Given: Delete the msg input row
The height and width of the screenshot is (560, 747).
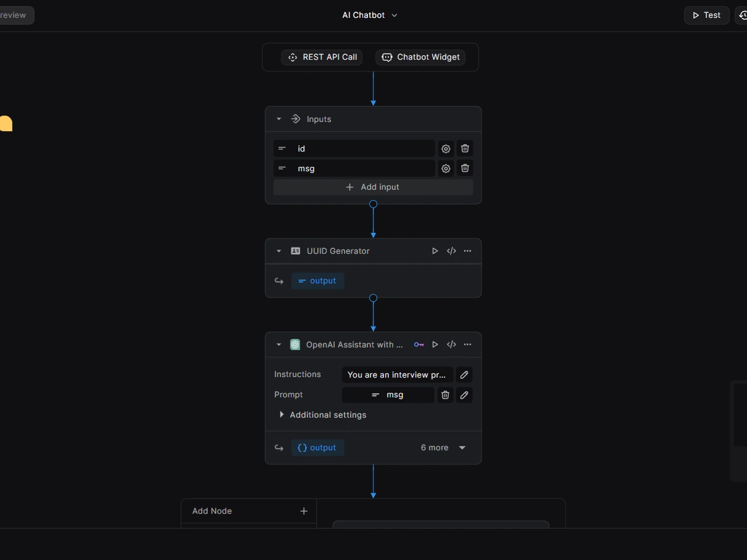Looking at the screenshot, I should [465, 168].
